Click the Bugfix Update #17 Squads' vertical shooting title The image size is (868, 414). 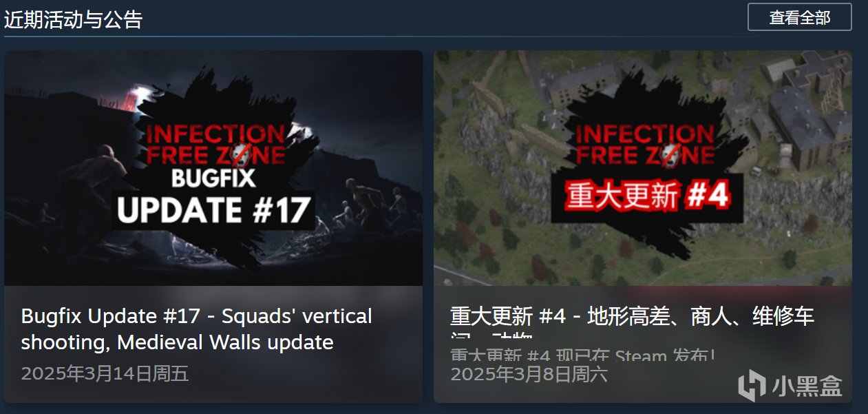[197, 329]
